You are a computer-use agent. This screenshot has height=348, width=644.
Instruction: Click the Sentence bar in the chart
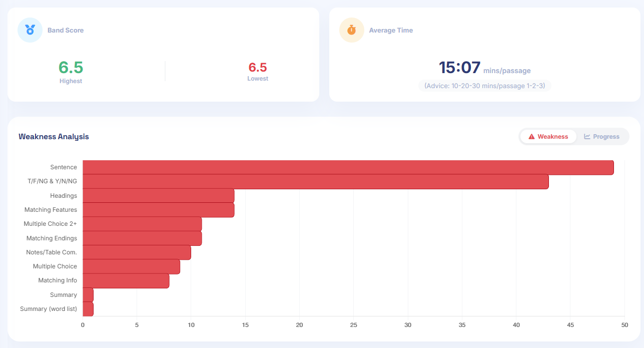point(348,167)
